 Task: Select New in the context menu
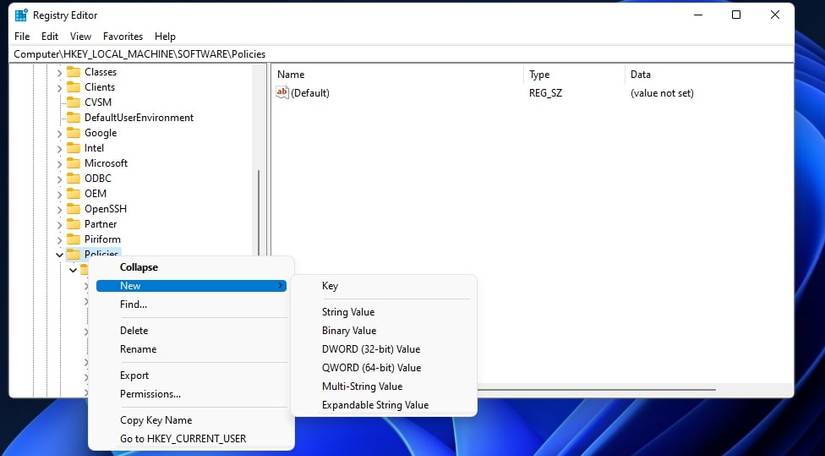tap(192, 286)
